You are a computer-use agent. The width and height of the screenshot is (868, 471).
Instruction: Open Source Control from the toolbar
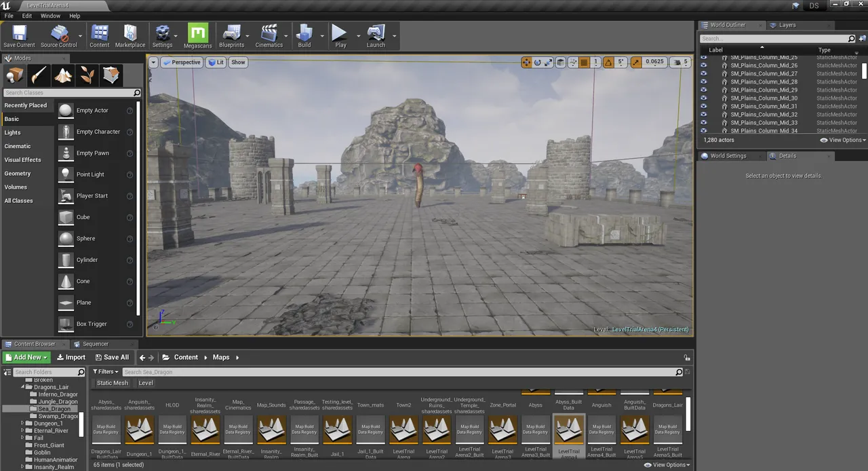coord(59,36)
